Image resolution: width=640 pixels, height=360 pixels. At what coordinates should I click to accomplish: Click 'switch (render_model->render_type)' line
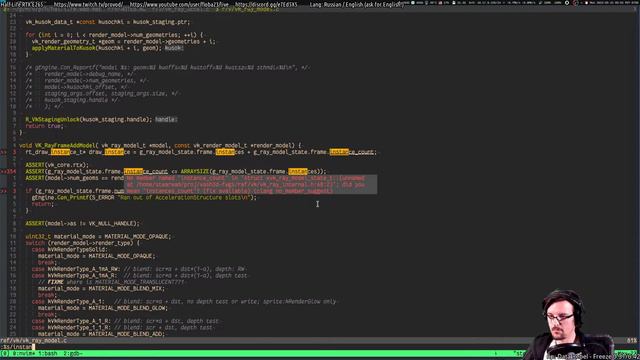click(x=82, y=243)
